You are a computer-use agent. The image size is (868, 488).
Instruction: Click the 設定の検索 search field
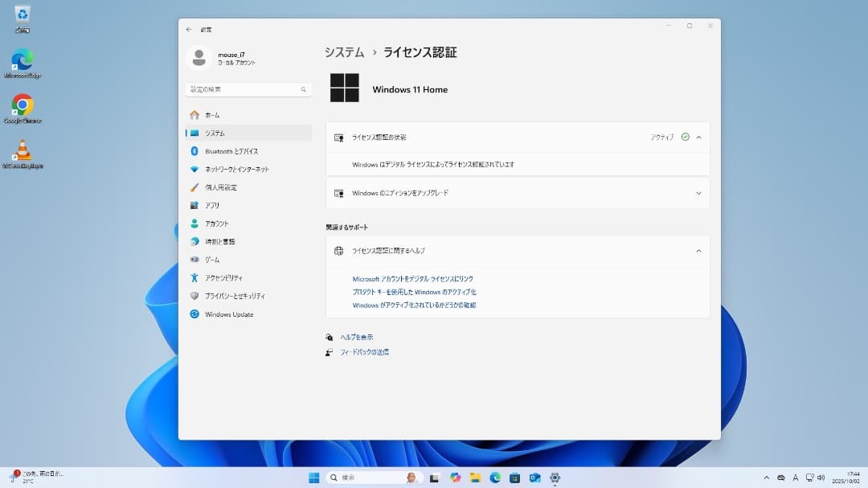point(245,89)
